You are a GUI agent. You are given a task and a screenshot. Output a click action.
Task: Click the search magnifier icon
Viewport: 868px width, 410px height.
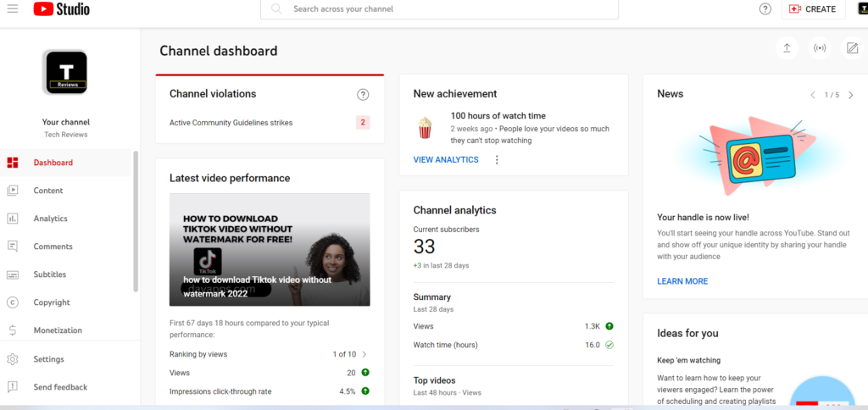pos(277,8)
